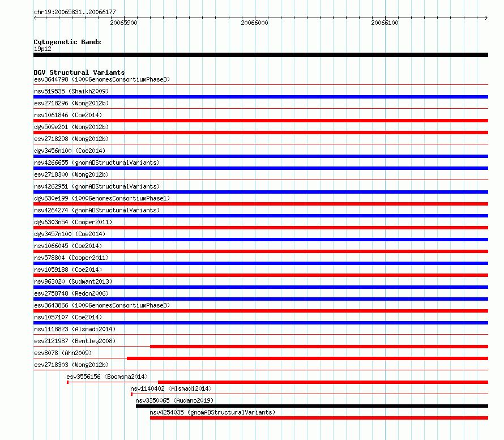Screen dimensions: 504x440
Task: Open variant nsv4262951 (gnomADStructuralVariants)
Action: tap(97, 186)
